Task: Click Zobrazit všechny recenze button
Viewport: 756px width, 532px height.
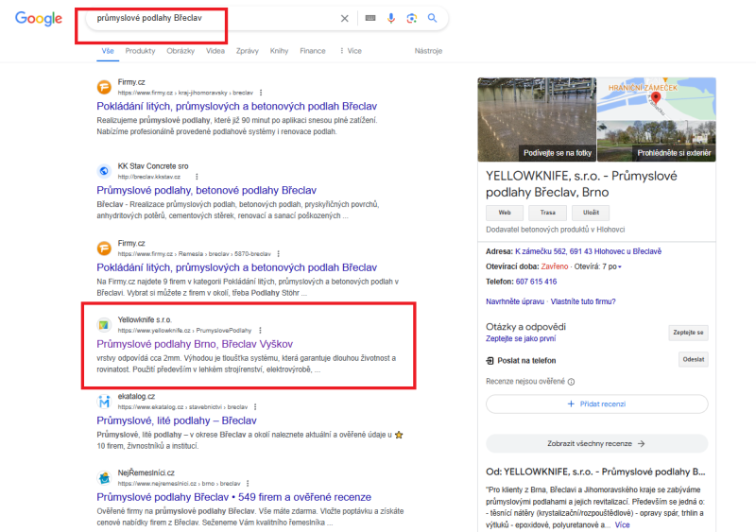Action: (x=597, y=444)
